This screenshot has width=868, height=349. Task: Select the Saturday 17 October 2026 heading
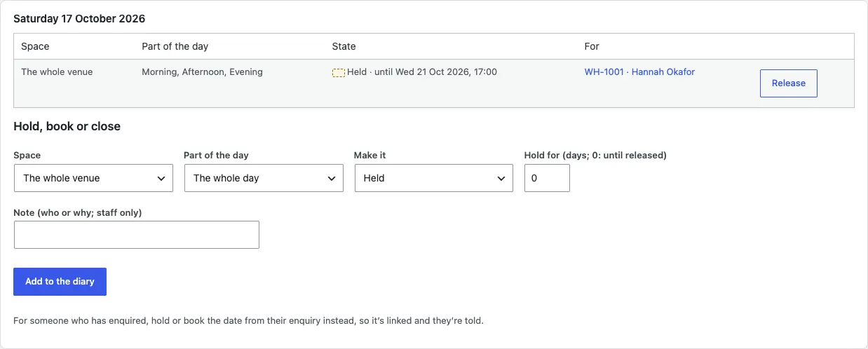tap(79, 19)
